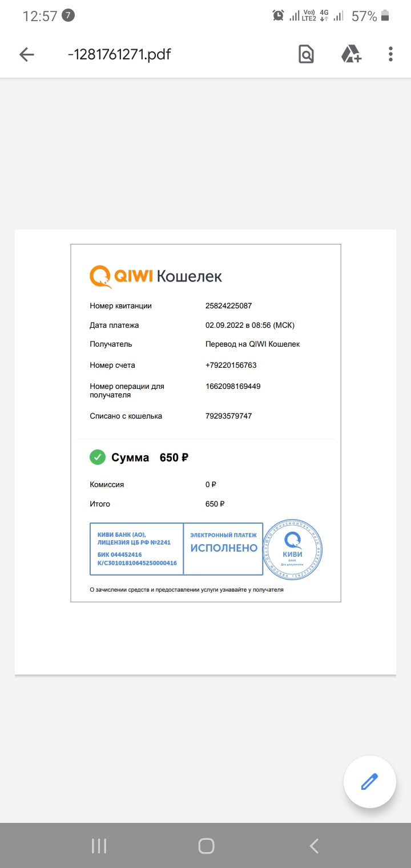Viewport: 411px width, 868px height.
Task: Tap the text Перевод на QIWI Кошелек
Action: click(x=253, y=344)
